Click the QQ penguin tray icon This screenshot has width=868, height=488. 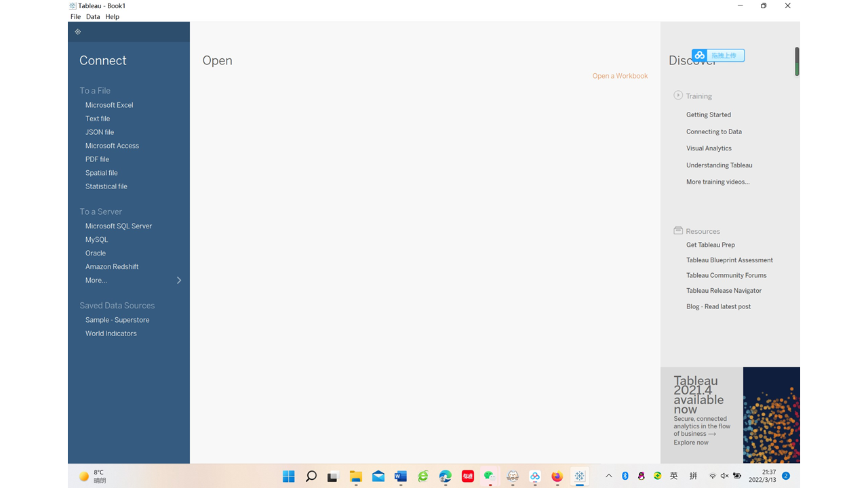[642, 476]
